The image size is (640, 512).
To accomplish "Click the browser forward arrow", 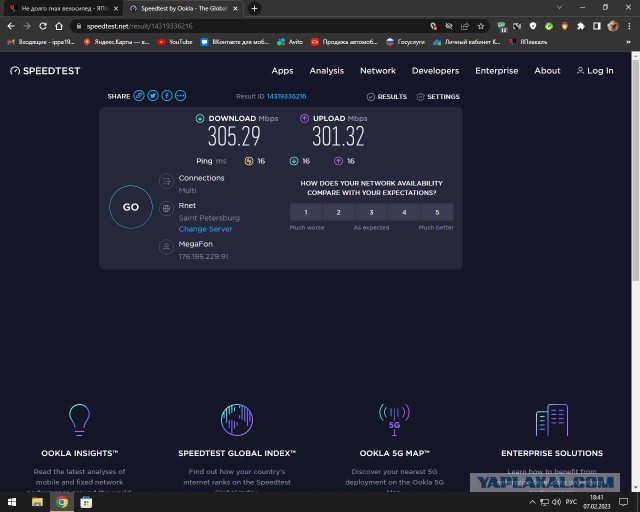I will pos(27,26).
